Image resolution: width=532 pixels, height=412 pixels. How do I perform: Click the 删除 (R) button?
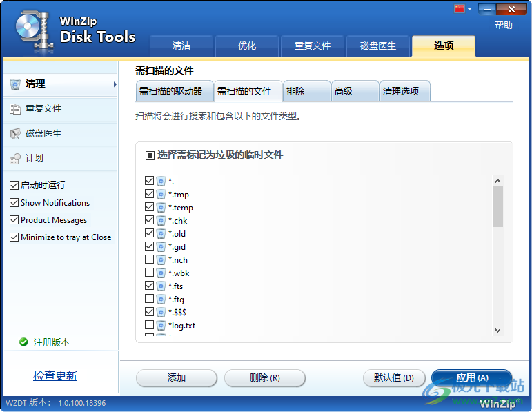coord(265,377)
